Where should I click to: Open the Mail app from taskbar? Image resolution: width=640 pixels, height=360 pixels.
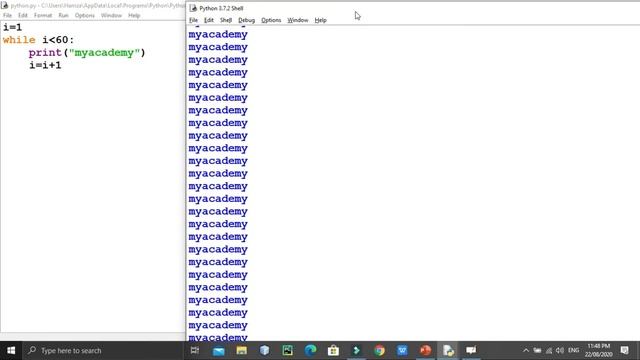click(218, 350)
